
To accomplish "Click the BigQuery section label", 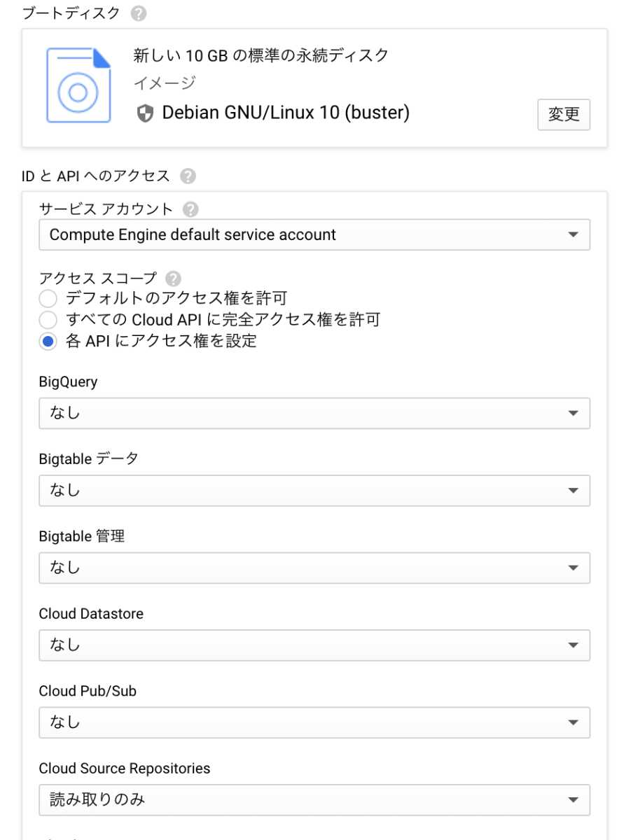I will click(x=68, y=382).
